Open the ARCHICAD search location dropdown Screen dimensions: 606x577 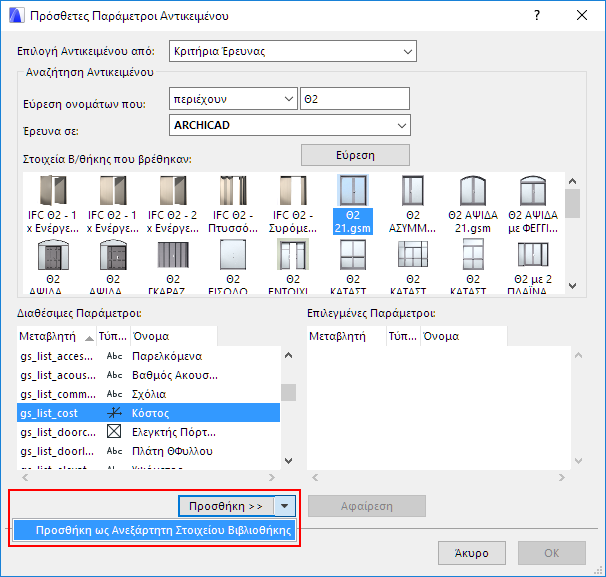[289, 125]
